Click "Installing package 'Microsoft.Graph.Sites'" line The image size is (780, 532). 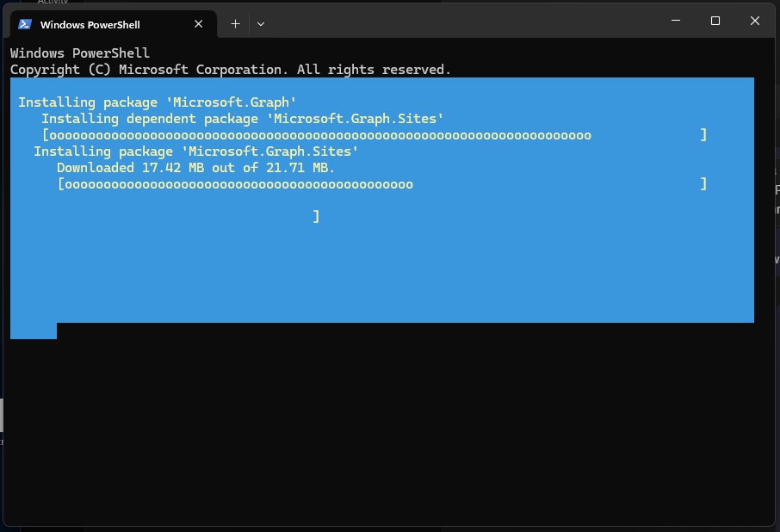(x=195, y=152)
